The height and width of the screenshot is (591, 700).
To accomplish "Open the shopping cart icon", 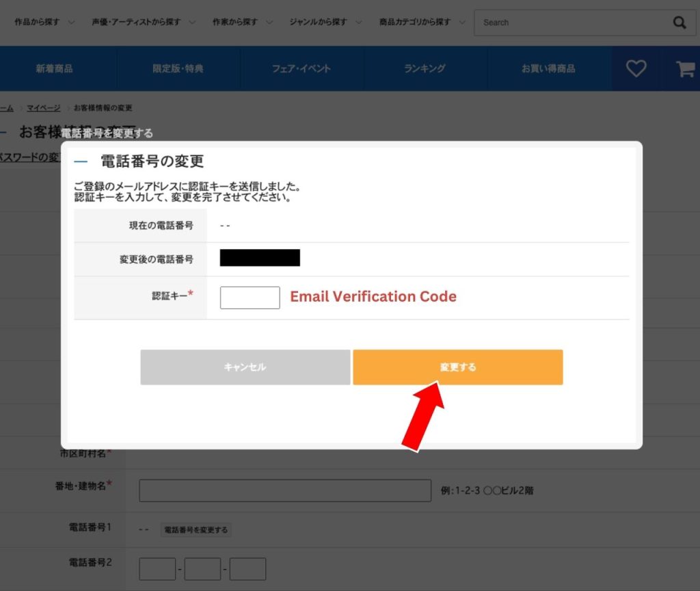I will (685, 69).
